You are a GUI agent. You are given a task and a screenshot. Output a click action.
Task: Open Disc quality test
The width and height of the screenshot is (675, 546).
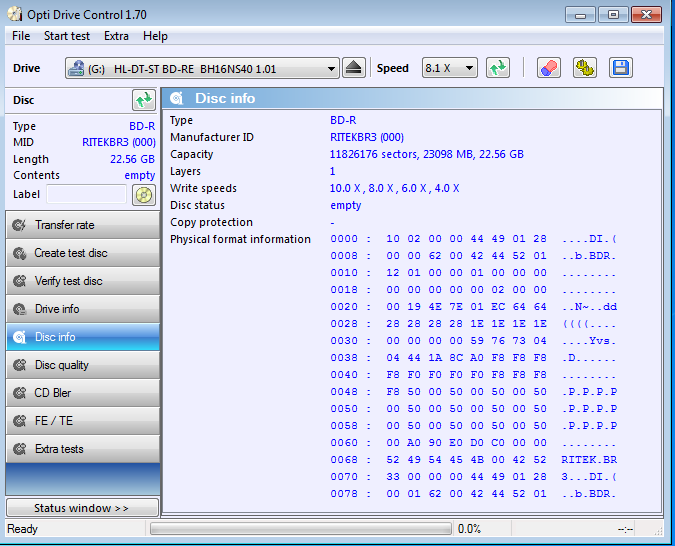tap(83, 365)
